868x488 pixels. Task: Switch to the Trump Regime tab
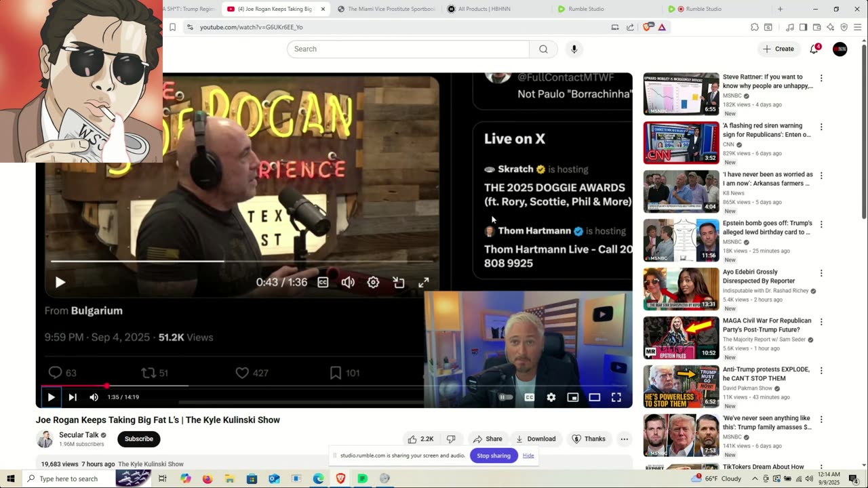(191, 9)
